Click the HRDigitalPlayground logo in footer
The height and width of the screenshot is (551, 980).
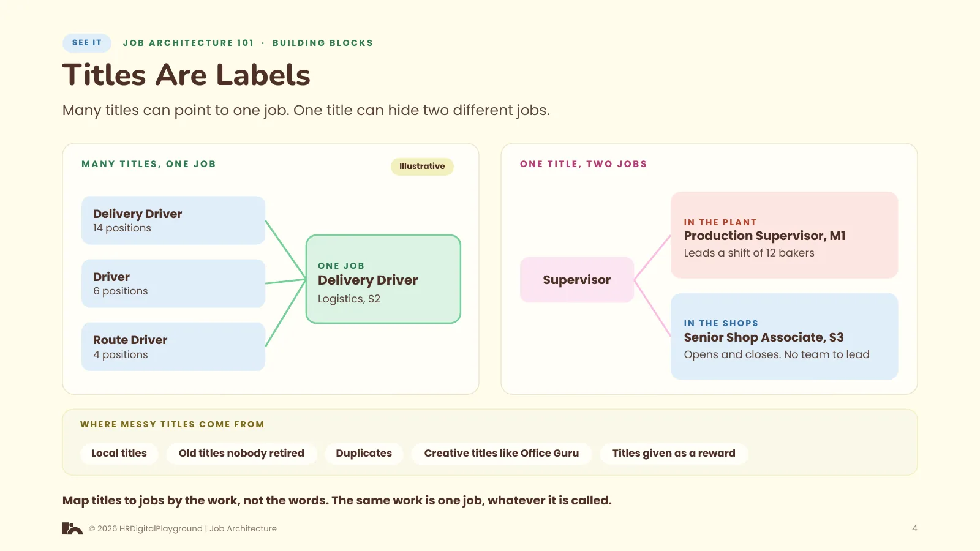pyautogui.click(x=72, y=528)
